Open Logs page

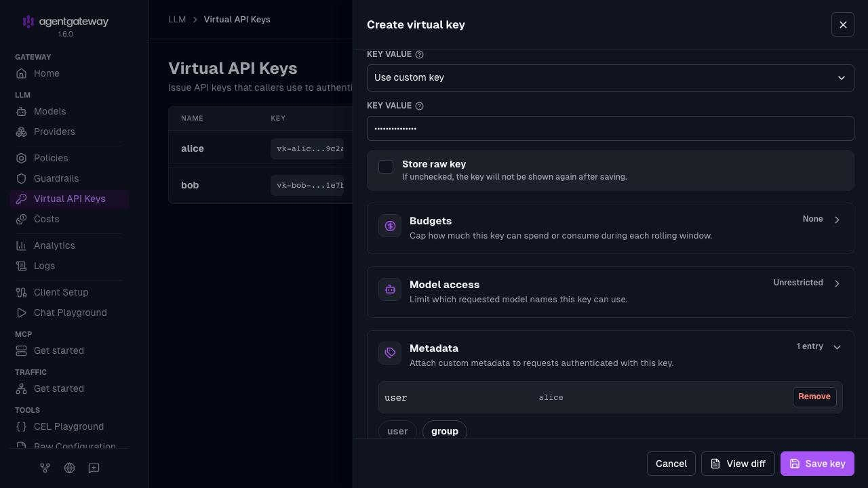tap(69, 266)
